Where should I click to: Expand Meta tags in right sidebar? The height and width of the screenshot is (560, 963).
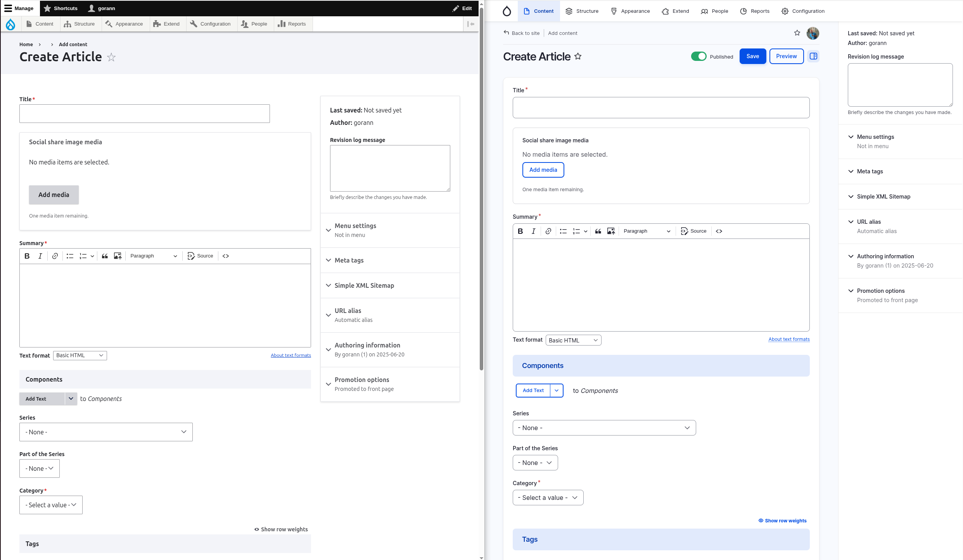[900, 171]
